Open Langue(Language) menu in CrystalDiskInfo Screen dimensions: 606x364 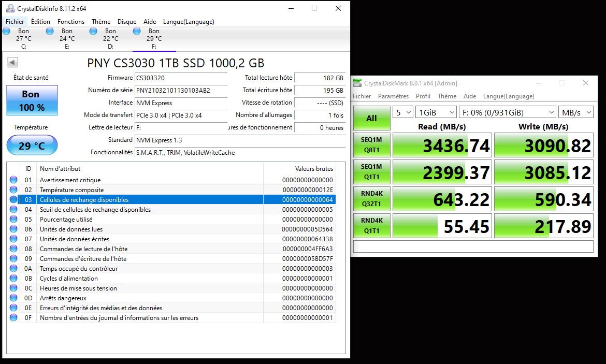(x=189, y=22)
